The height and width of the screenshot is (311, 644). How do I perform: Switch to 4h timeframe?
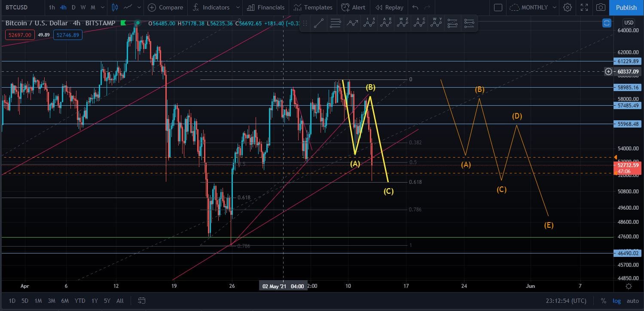[63, 7]
